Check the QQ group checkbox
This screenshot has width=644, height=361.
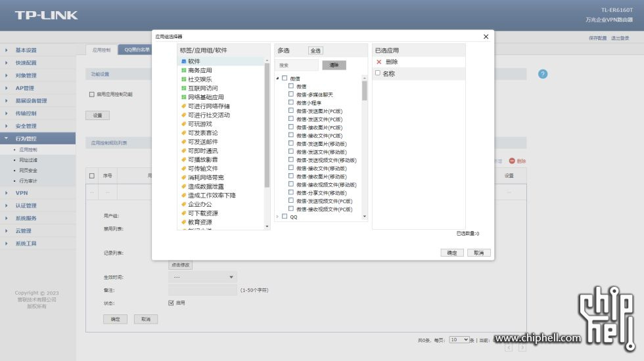pyautogui.click(x=285, y=216)
